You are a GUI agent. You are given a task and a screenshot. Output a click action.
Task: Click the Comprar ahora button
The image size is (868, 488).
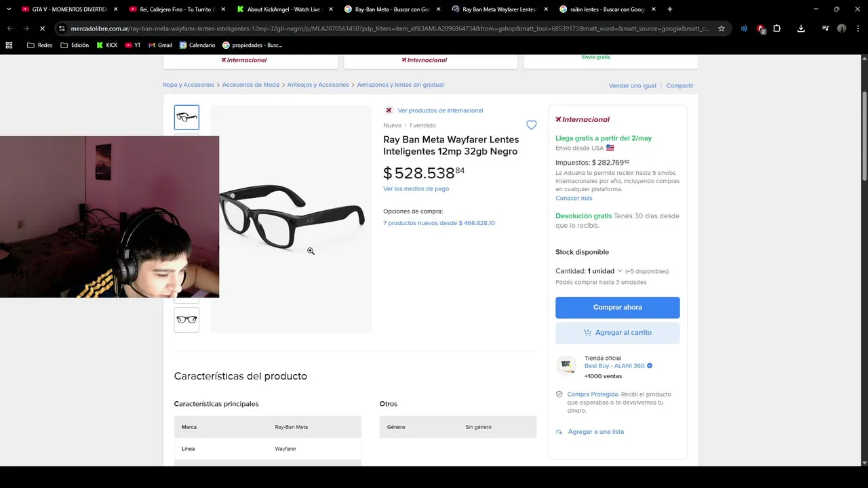coord(618,307)
